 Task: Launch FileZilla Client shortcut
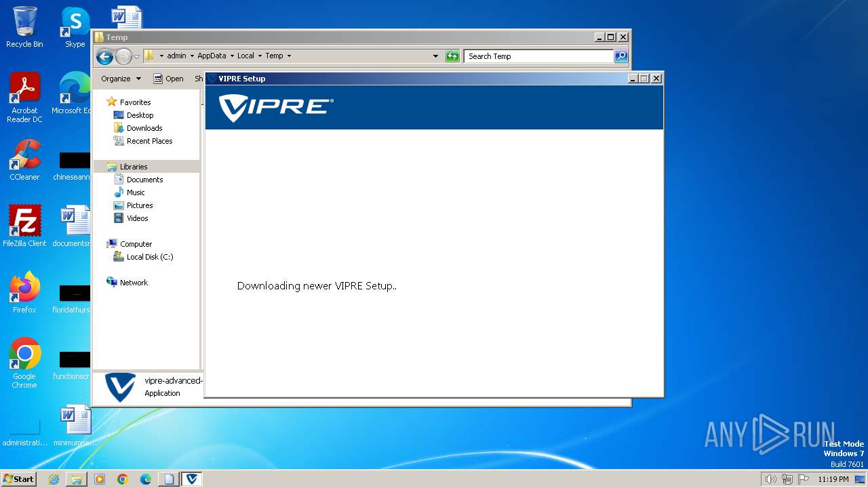24,226
